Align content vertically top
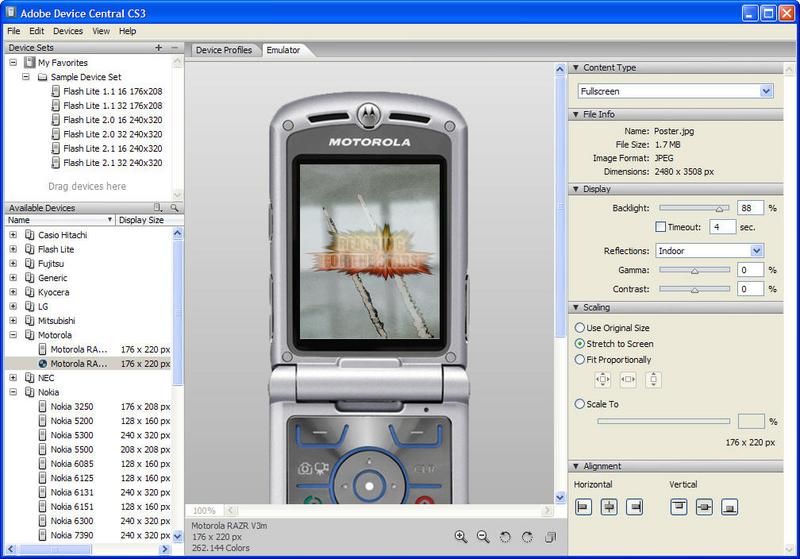Viewport: 800px width, 559px height. coord(679,507)
